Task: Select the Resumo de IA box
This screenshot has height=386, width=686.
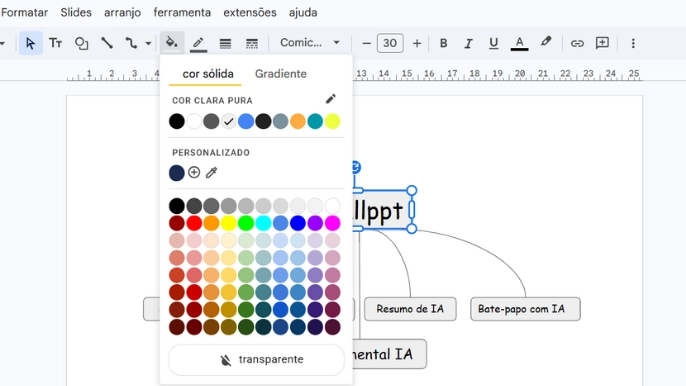Action: 410,309
